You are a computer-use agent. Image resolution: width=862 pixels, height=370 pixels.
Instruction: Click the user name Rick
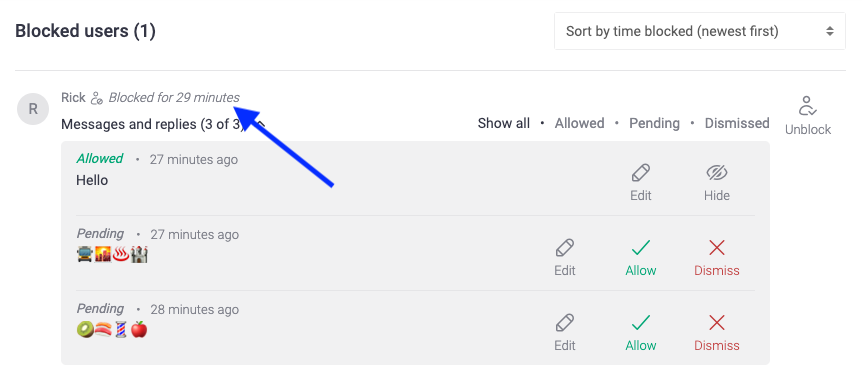click(x=73, y=98)
